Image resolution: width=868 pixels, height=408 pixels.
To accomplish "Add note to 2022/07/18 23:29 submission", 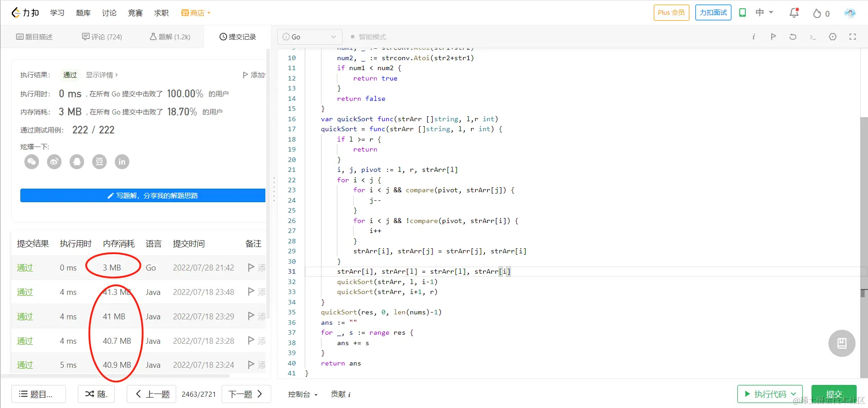I will pos(256,317).
